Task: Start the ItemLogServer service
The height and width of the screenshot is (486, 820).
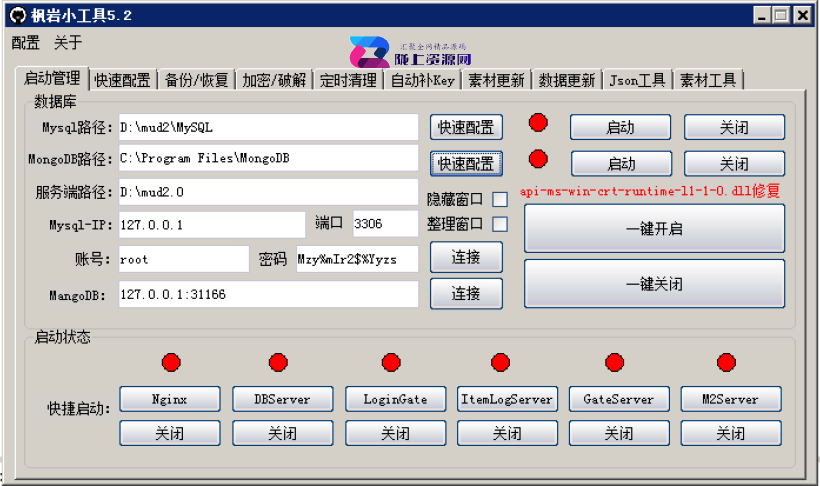Action: [x=507, y=399]
